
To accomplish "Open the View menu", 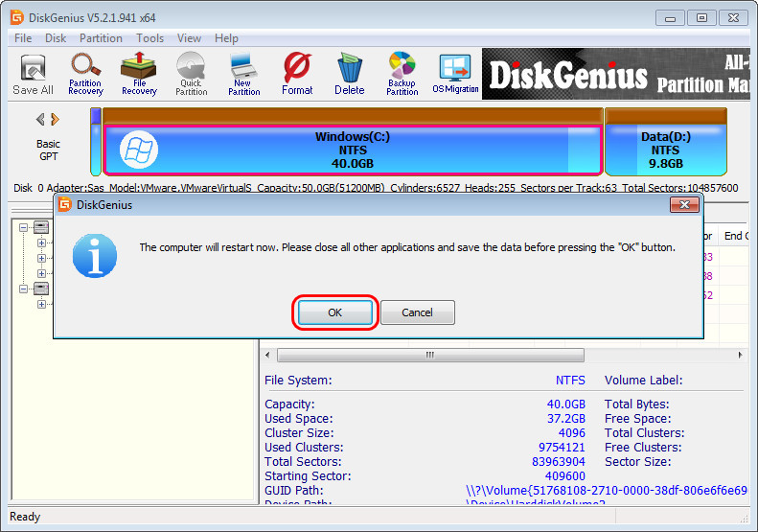I will pos(189,38).
